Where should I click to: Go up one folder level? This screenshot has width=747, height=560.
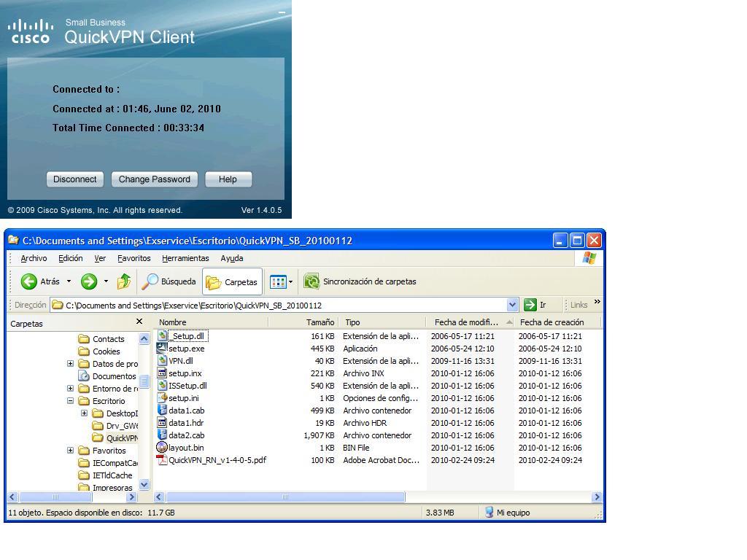pos(124,281)
